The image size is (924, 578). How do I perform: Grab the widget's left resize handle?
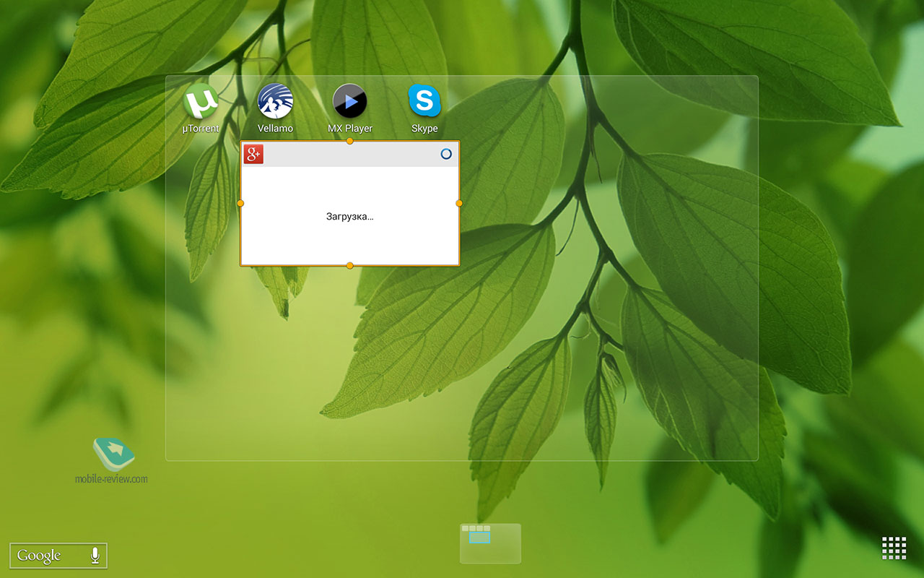point(240,203)
